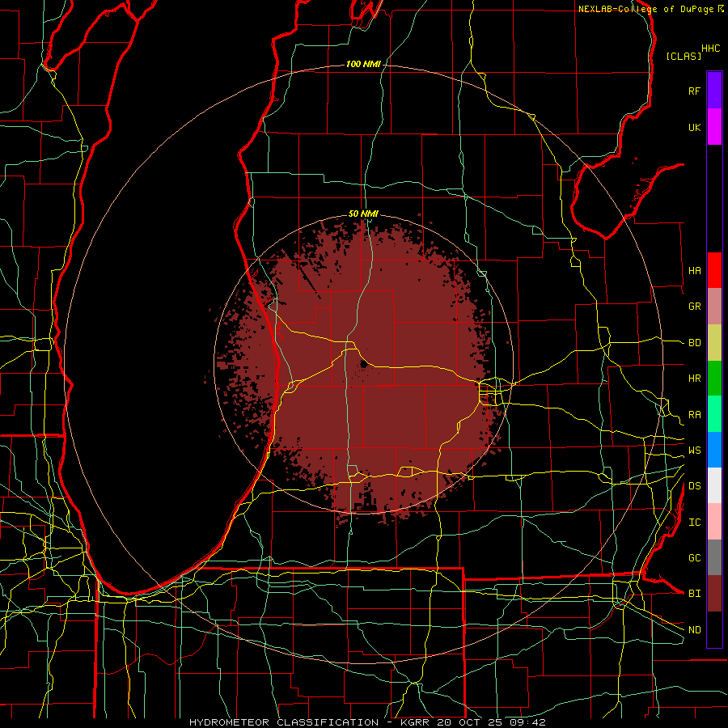The image size is (728, 728).
Task: Click the DS white legend swatch
Action: [714, 485]
